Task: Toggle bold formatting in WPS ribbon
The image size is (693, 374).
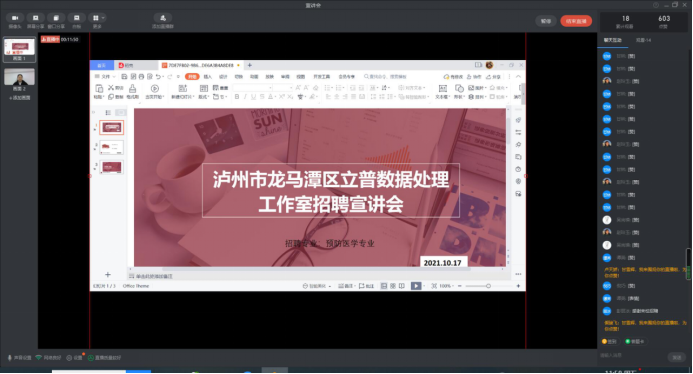Action: pos(237,96)
